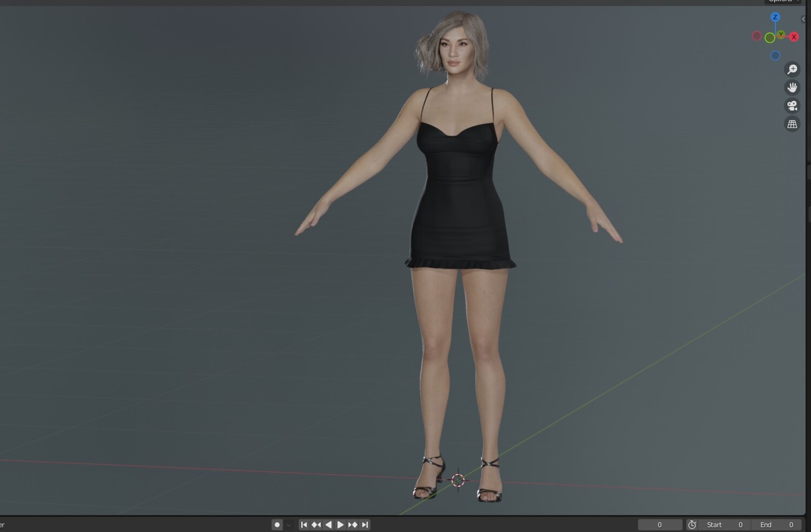The height and width of the screenshot is (532, 811).
Task: Play the animation forward
Action: point(340,524)
